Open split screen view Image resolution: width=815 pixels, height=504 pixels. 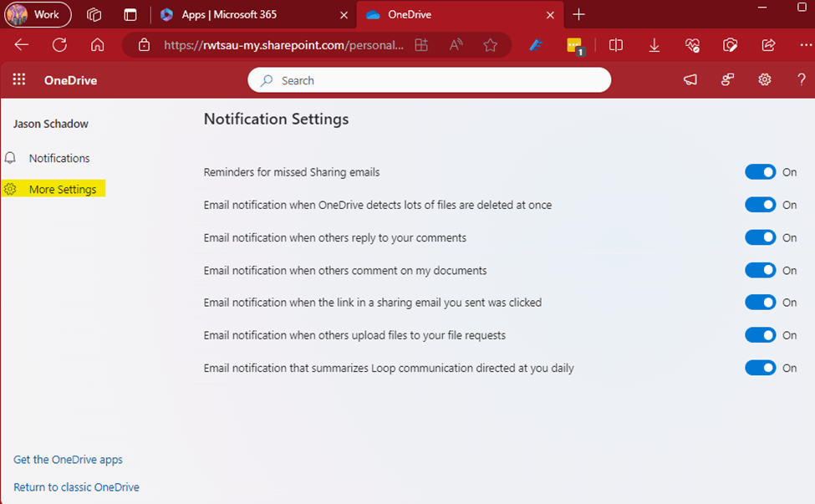(x=616, y=45)
